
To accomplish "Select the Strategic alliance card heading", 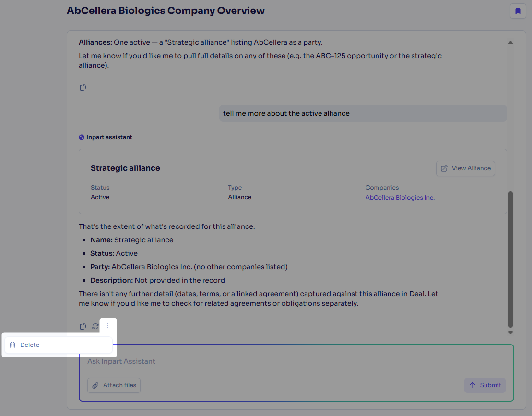I will (x=125, y=168).
